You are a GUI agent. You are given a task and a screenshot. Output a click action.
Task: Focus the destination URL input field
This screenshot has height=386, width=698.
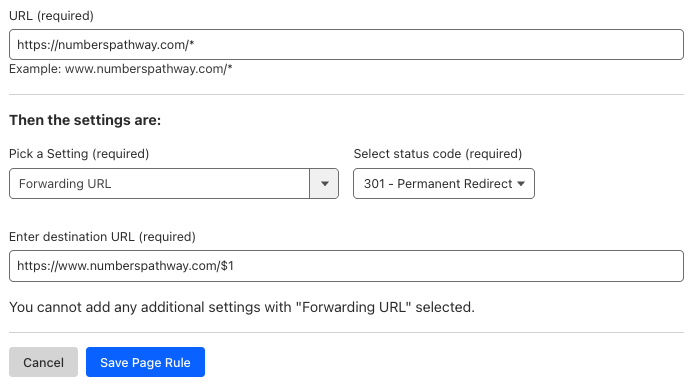click(x=346, y=266)
